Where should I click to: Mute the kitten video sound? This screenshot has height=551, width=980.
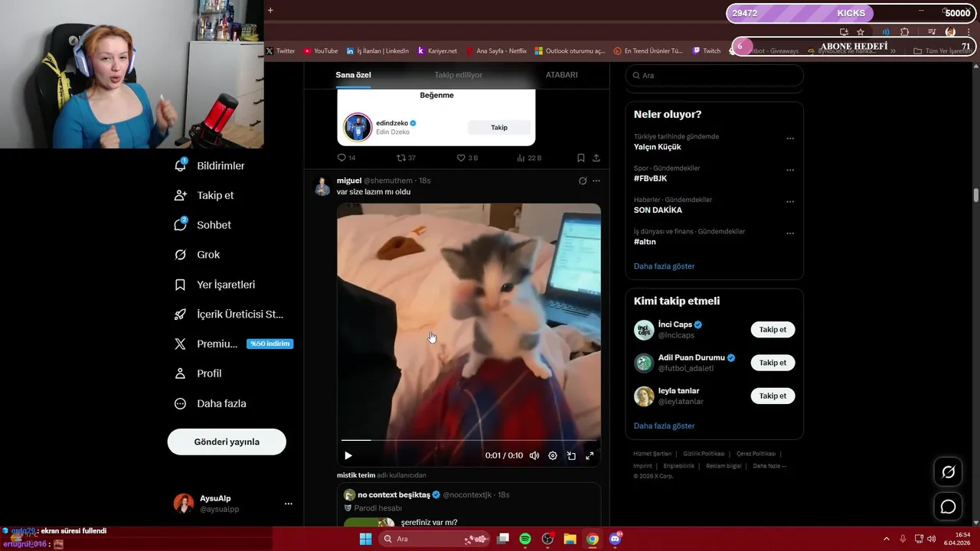(x=534, y=455)
